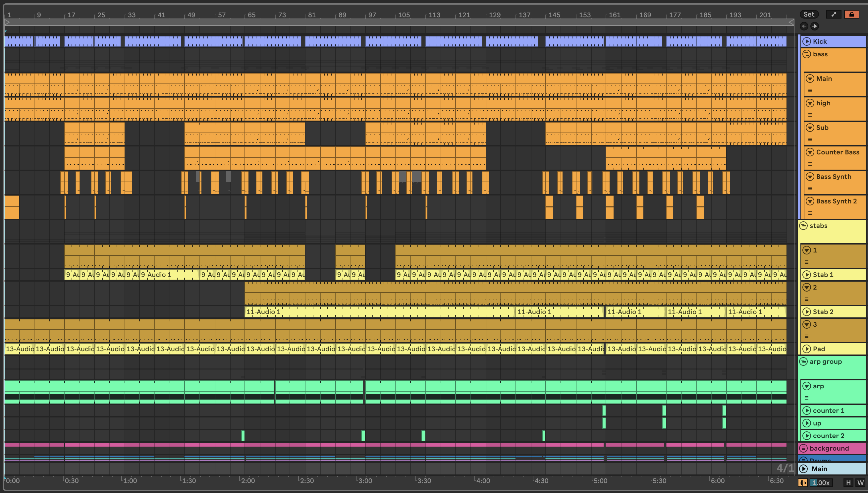Image resolution: width=868 pixels, height=493 pixels.
Task: Collapse the stabs group
Action: (803, 226)
